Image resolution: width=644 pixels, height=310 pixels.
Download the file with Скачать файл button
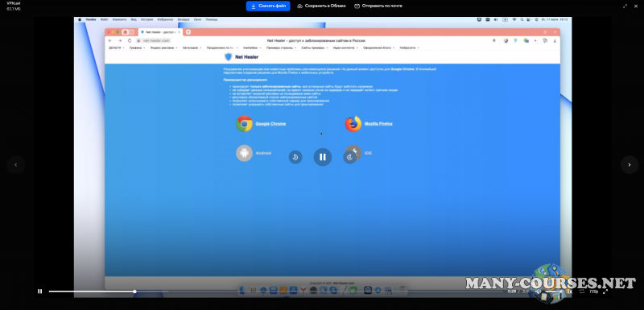point(268,6)
